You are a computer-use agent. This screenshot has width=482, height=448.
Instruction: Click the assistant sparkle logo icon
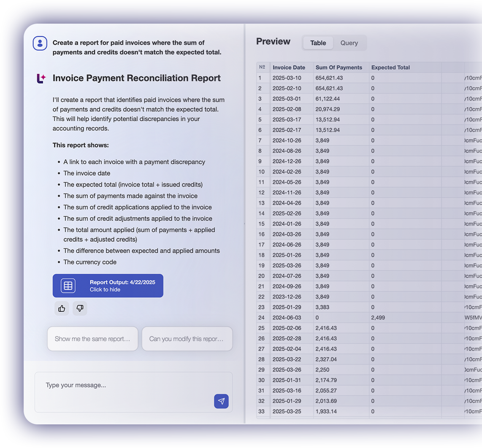coord(41,78)
